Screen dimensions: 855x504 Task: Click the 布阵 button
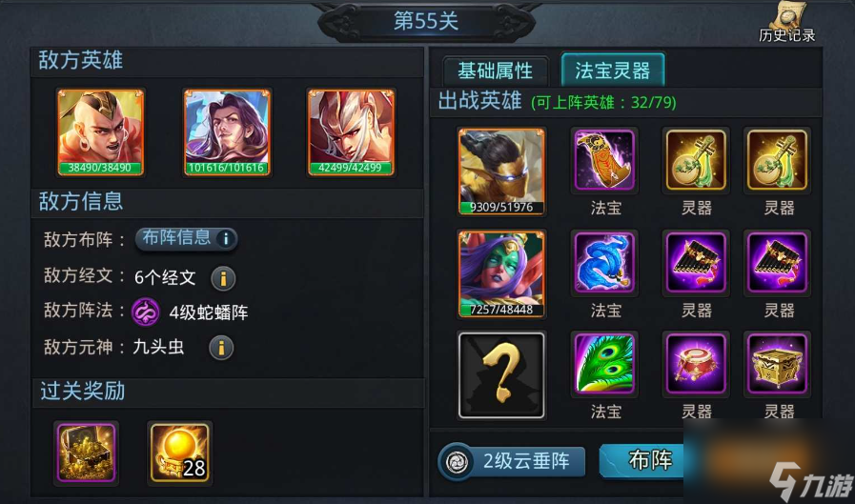tap(643, 460)
